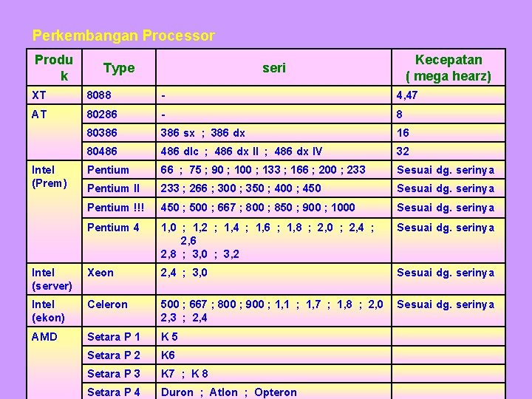Image resolution: width=532 pixels, height=399 pixels.
Task: Click the 'K7 ; K 8' series cell
Action: pos(274,374)
